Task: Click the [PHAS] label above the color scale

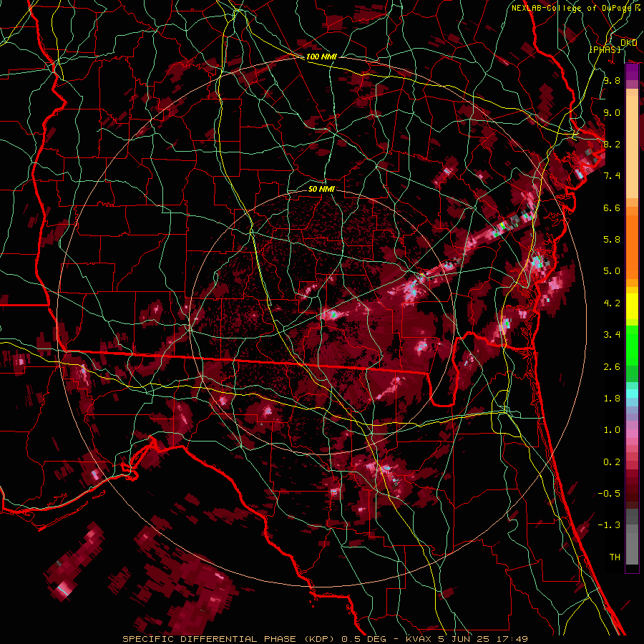Action: tap(605, 49)
